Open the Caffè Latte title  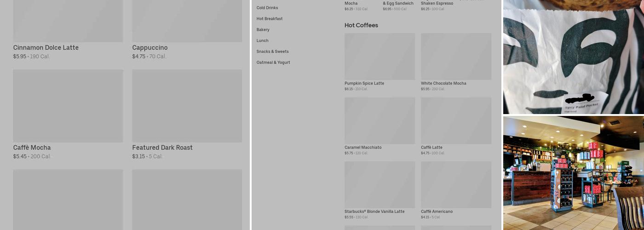tap(431, 147)
